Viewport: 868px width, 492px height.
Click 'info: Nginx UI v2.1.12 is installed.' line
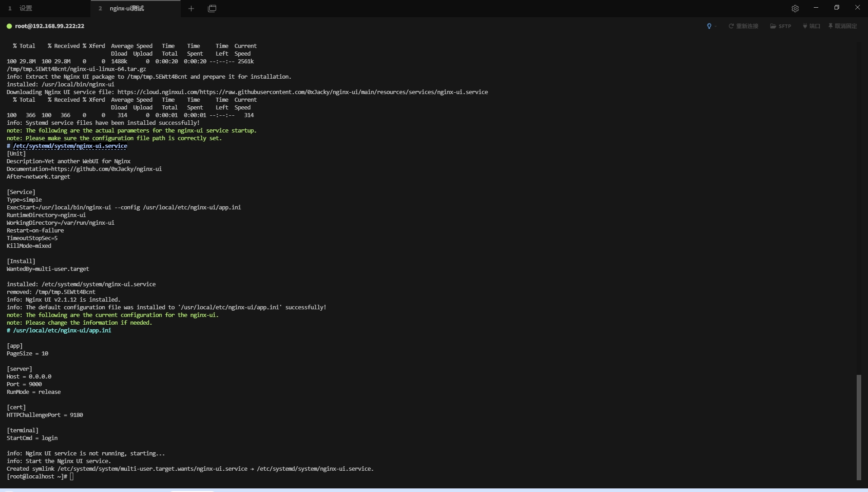[63, 300]
